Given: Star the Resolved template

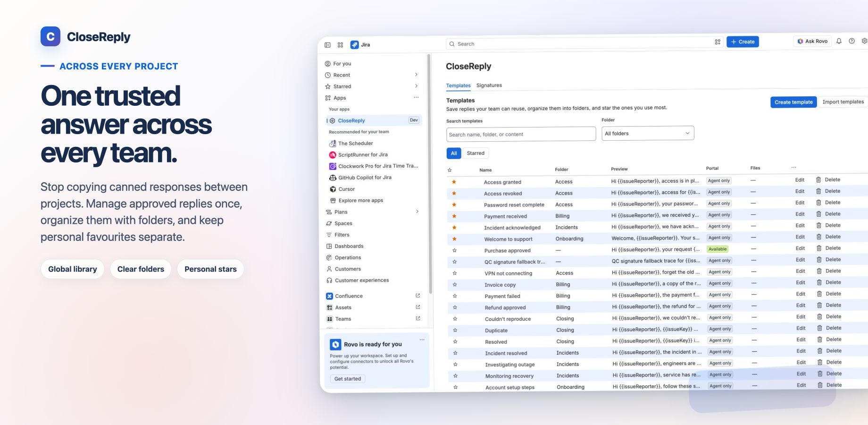Looking at the screenshot, I should click(x=455, y=341).
